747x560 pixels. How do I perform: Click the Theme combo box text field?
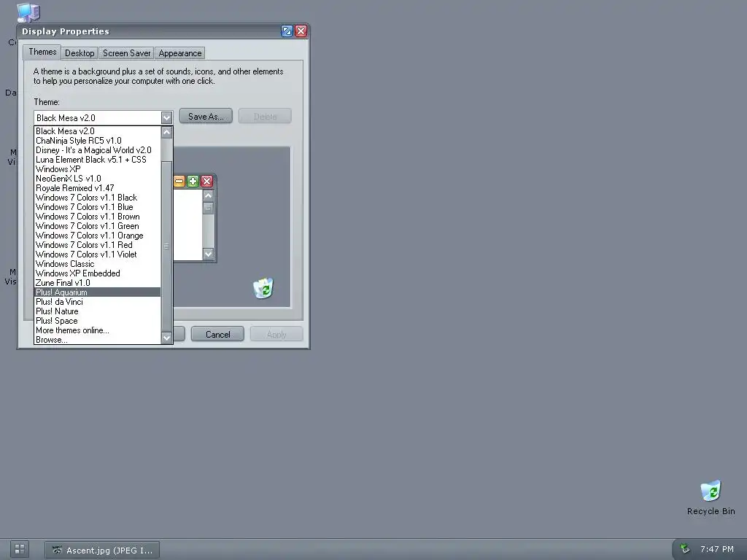coord(97,117)
